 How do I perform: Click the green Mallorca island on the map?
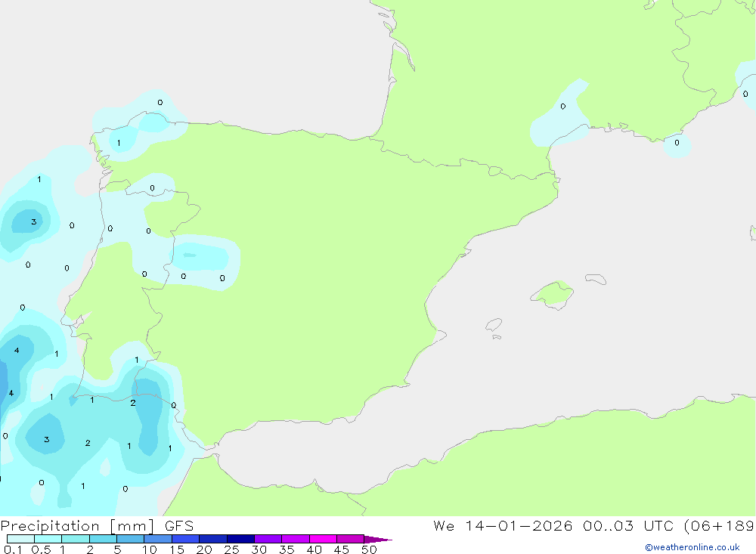click(x=553, y=294)
